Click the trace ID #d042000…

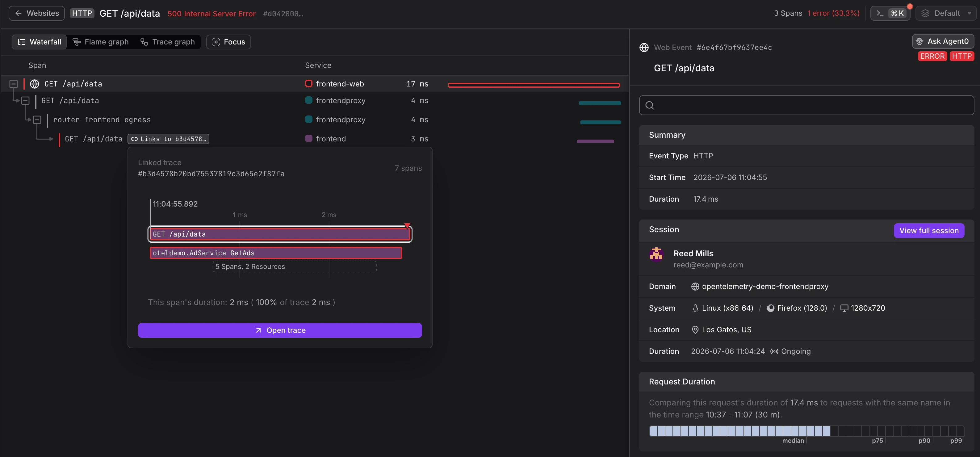(x=283, y=14)
